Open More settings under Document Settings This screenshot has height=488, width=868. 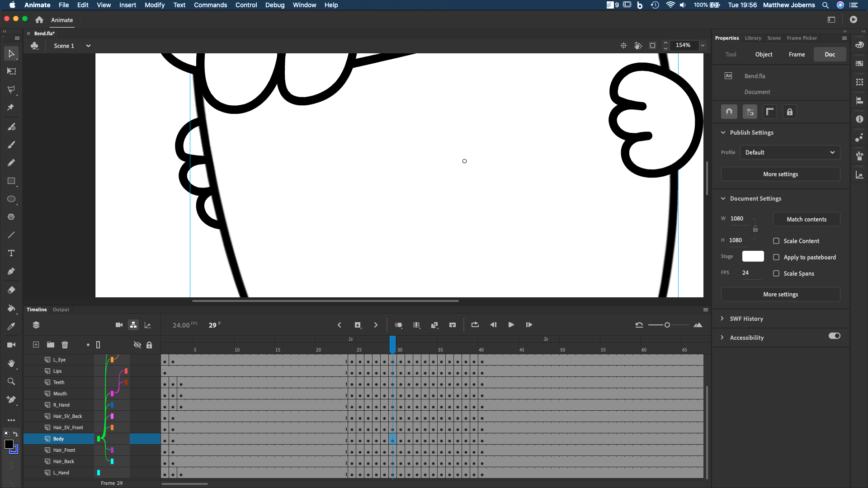780,294
